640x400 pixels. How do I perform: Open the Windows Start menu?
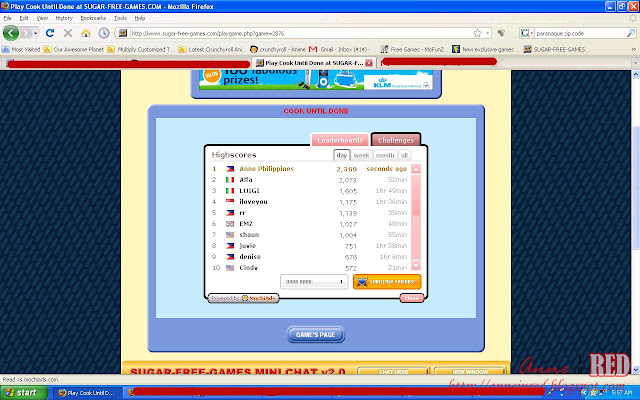pyautogui.click(x=24, y=393)
